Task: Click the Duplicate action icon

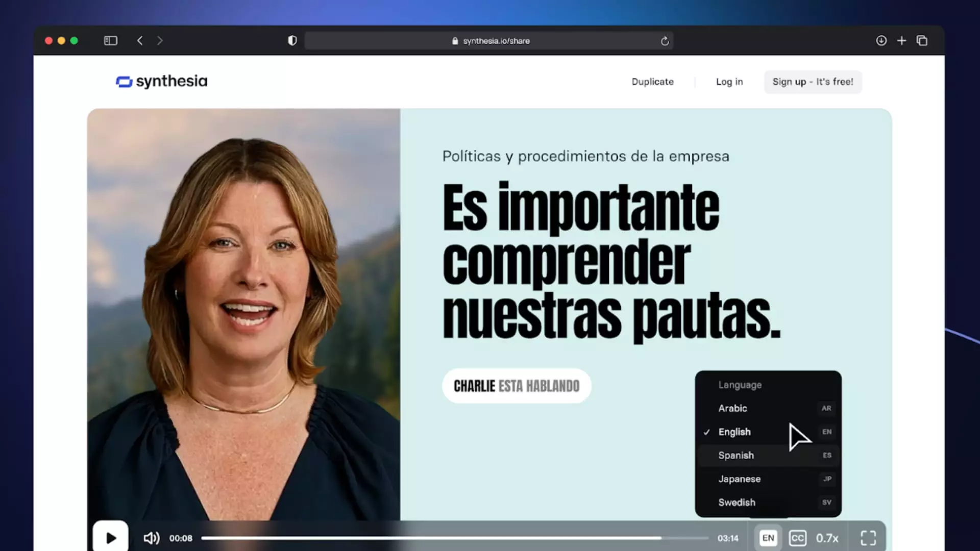Action: click(x=652, y=82)
